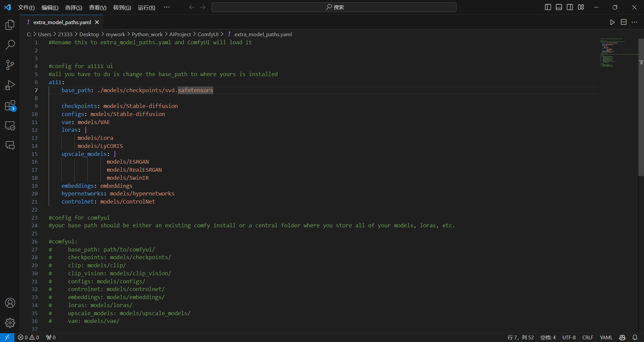Open the 选择(S) menu

point(73,7)
